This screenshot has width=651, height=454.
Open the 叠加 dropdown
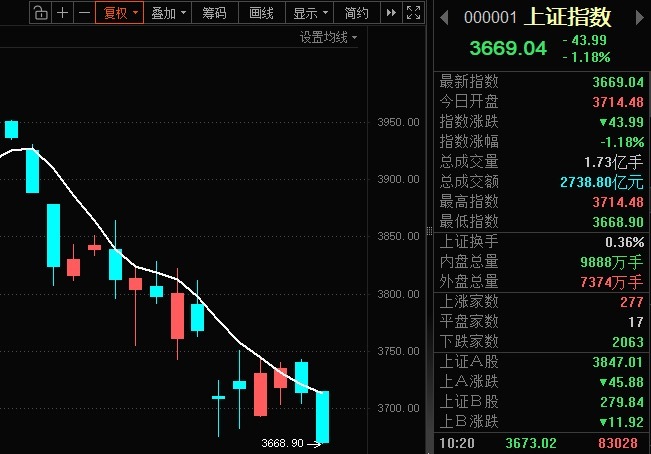(168, 13)
